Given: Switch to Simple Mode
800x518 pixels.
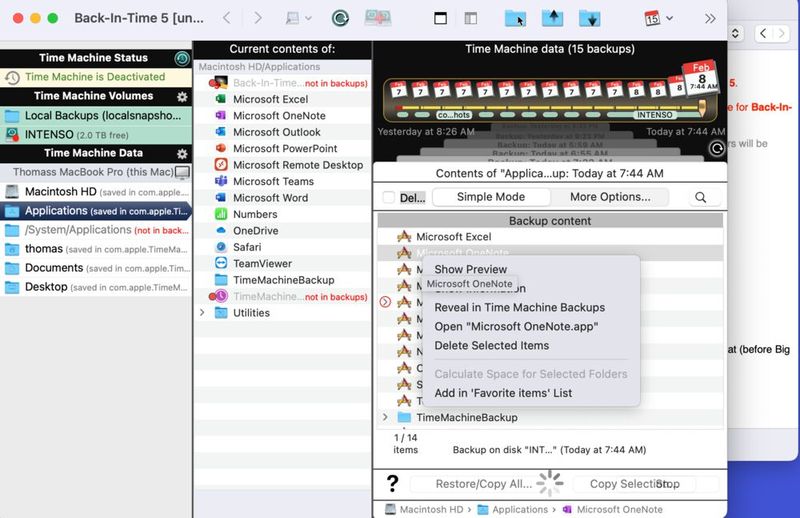Looking at the screenshot, I should click(491, 197).
